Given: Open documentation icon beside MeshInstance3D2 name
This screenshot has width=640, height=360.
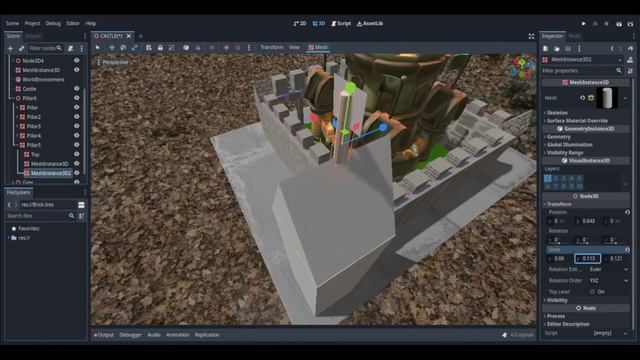Looking at the screenshot, I should point(630,60).
